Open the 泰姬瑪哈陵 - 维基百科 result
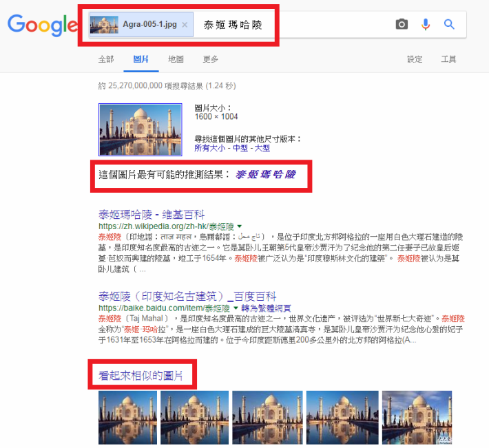 tap(152, 214)
